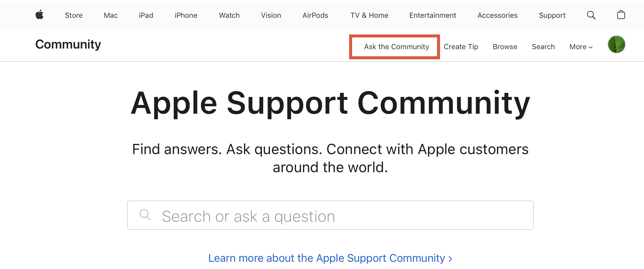Go to the Mac menu item
644x269 pixels.
(111, 15)
